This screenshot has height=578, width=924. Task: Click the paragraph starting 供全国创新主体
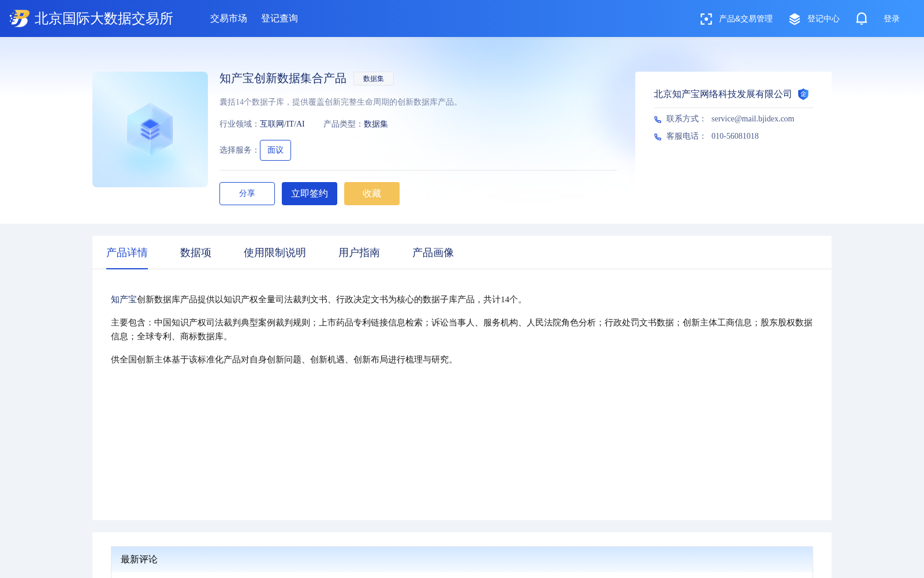coord(284,360)
